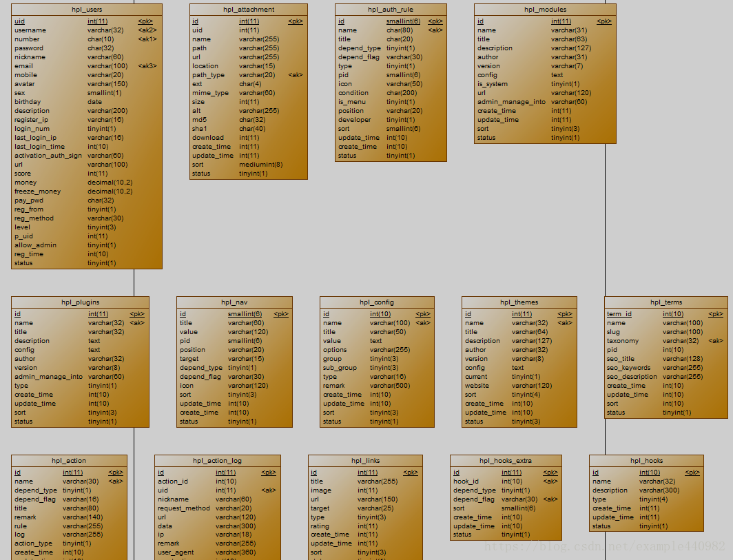Click the 'slug' column name
The width and height of the screenshot is (733, 560).
[613, 332]
